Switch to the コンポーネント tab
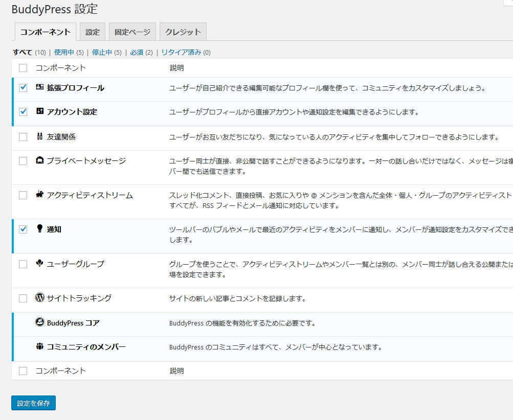 [46, 32]
